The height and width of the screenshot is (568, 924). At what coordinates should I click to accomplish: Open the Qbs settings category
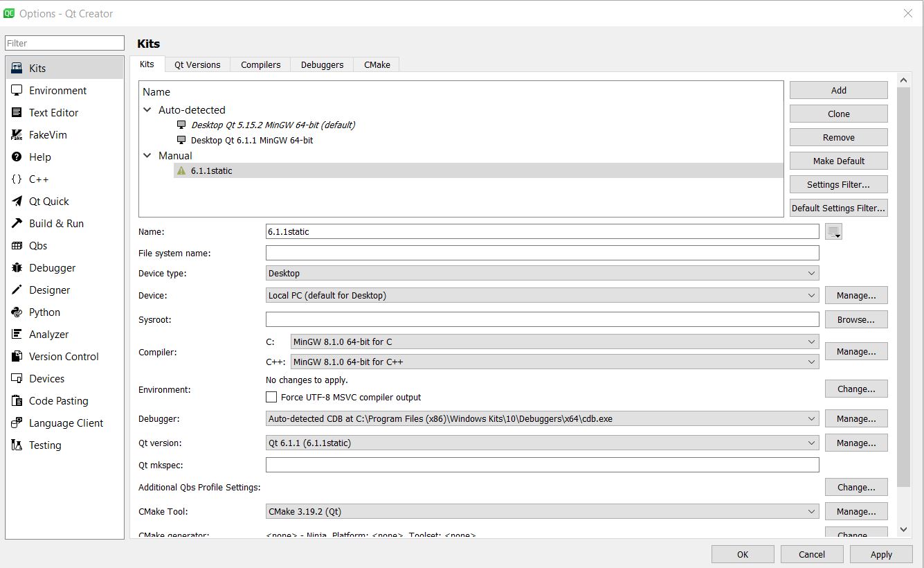[x=64, y=245]
